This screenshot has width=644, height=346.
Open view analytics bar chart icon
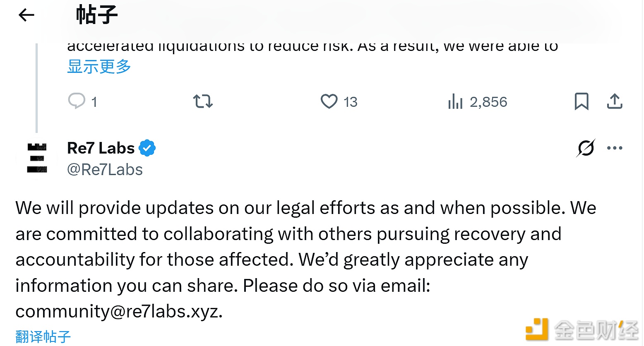click(455, 101)
